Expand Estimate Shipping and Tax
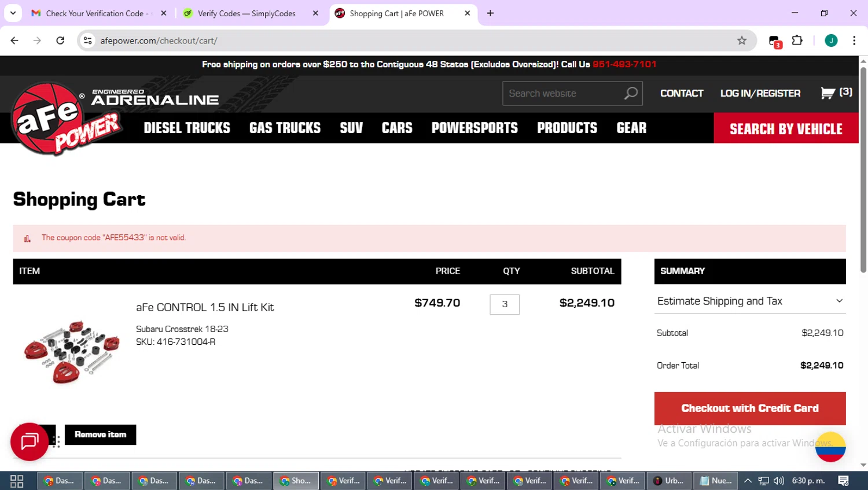The width and height of the screenshot is (868, 490). pyautogui.click(x=750, y=301)
